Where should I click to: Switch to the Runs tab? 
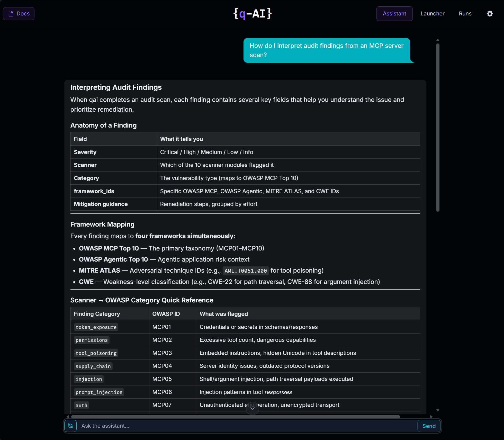tap(465, 14)
